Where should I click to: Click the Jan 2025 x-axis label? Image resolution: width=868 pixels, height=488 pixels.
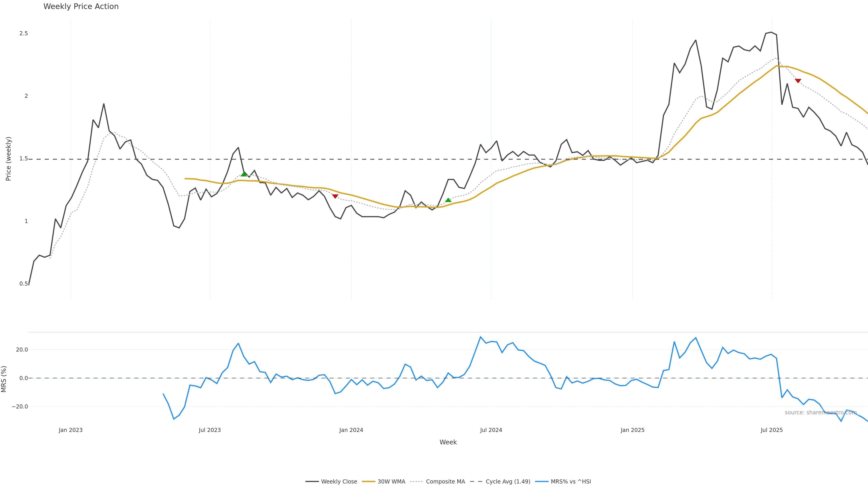click(632, 430)
